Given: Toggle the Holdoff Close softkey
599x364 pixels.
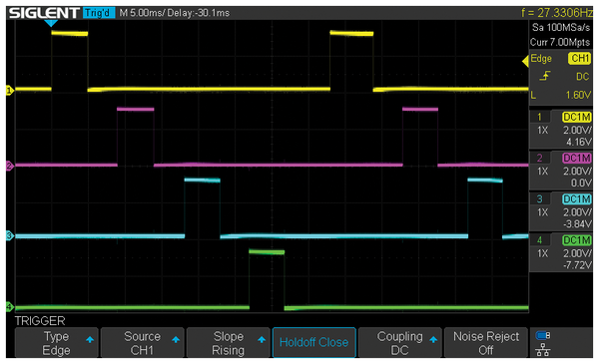Looking at the screenshot, I should click(x=314, y=343).
